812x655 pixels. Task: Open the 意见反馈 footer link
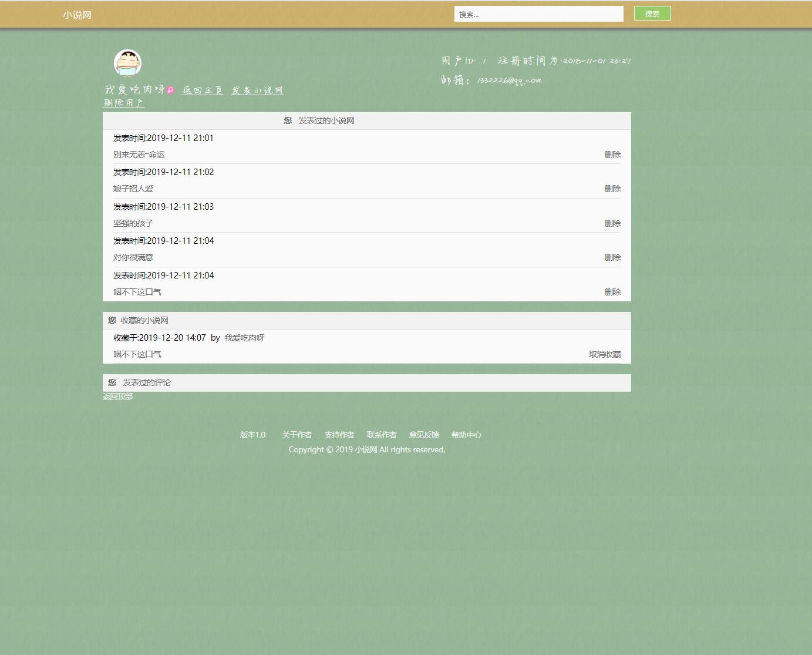[x=424, y=435]
